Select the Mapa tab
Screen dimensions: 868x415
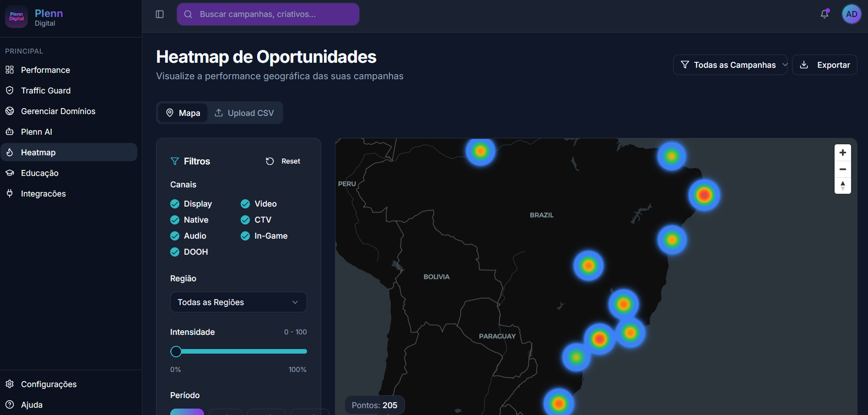pos(183,113)
